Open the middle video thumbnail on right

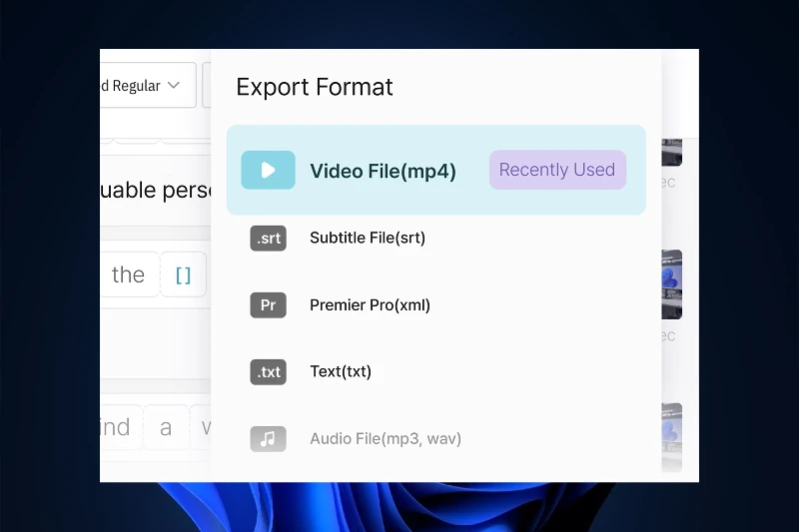click(x=671, y=284)
